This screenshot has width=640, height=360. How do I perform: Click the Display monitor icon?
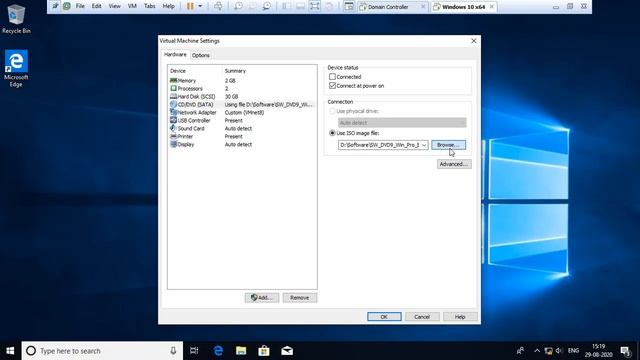[173, 144]
